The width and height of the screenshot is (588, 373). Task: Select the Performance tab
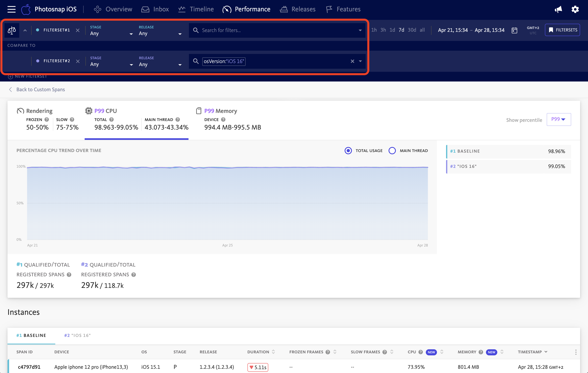click(x=246, y=9)
